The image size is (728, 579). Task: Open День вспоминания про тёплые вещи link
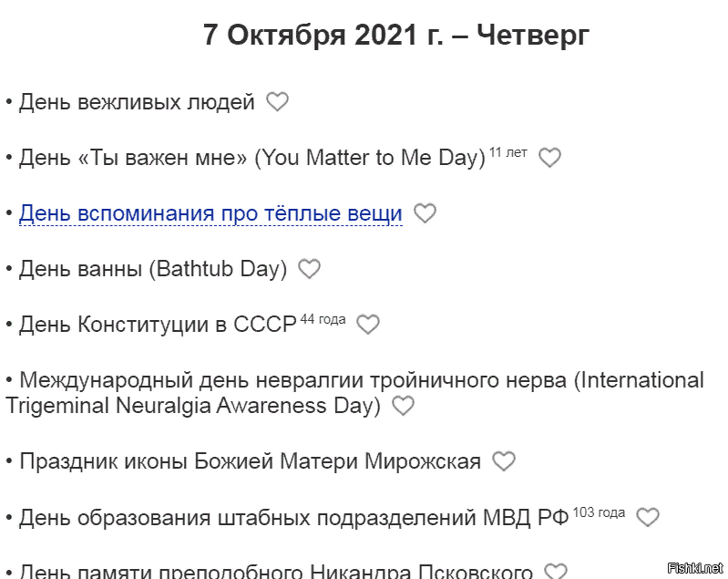coord(210,213)
